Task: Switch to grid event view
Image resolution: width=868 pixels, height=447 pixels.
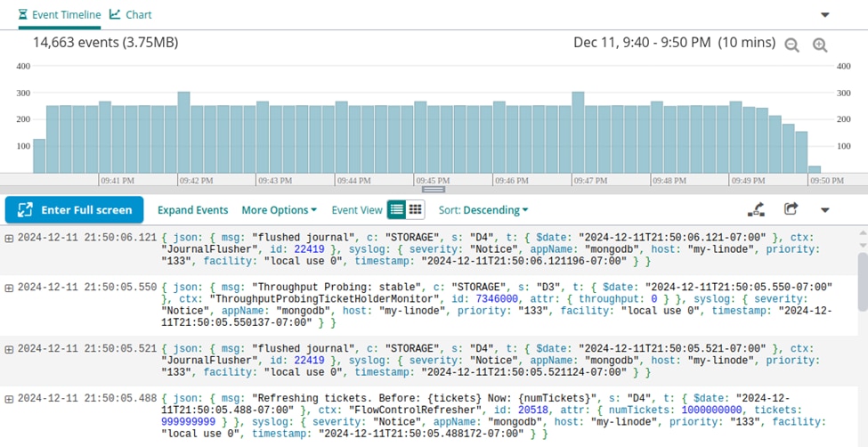Action: point(416,210)
